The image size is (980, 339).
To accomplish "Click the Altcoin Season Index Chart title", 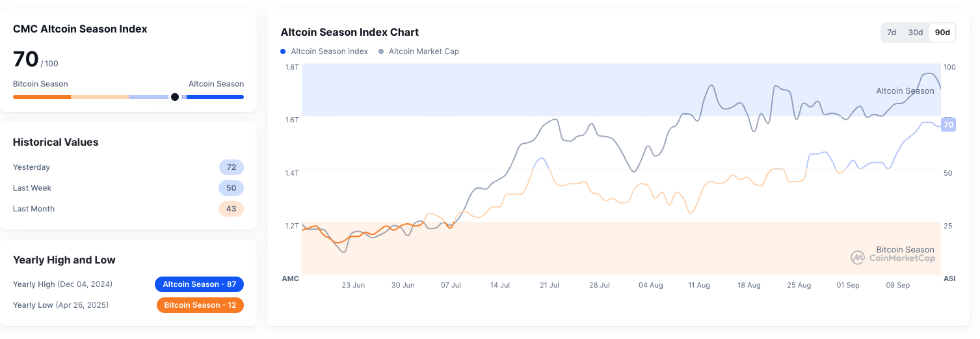I will point(350,33).
